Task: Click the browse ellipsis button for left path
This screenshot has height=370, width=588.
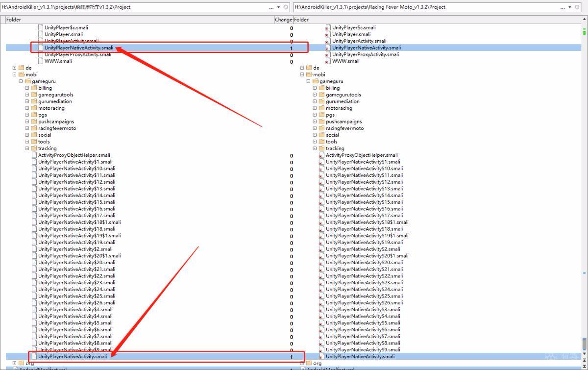Action: tap(271, 7)
